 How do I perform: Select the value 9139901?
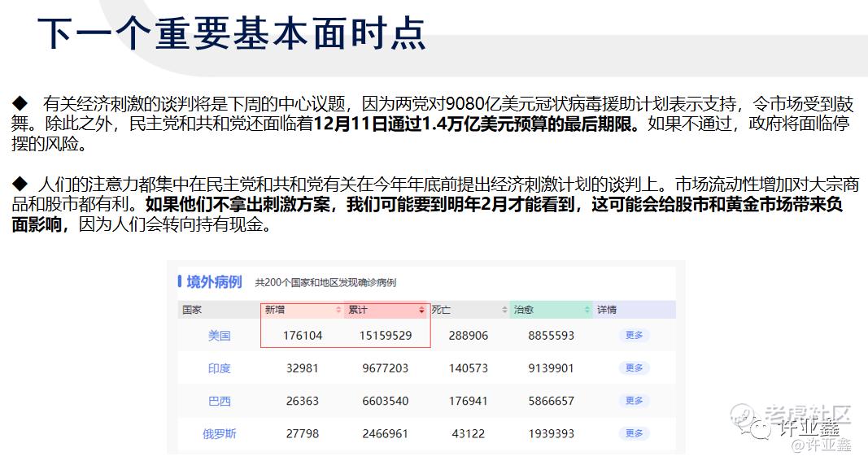[552, 368]
